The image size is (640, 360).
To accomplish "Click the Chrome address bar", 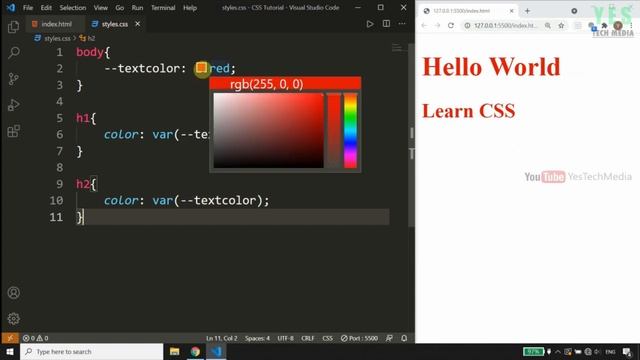I will tap(504, 25).
